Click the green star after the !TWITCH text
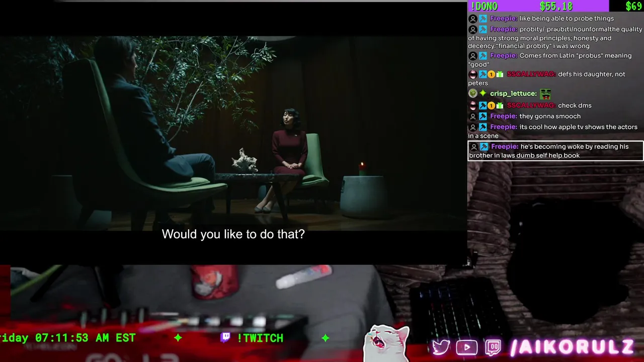This screenshot has height=362, width=644. point(326,338)
